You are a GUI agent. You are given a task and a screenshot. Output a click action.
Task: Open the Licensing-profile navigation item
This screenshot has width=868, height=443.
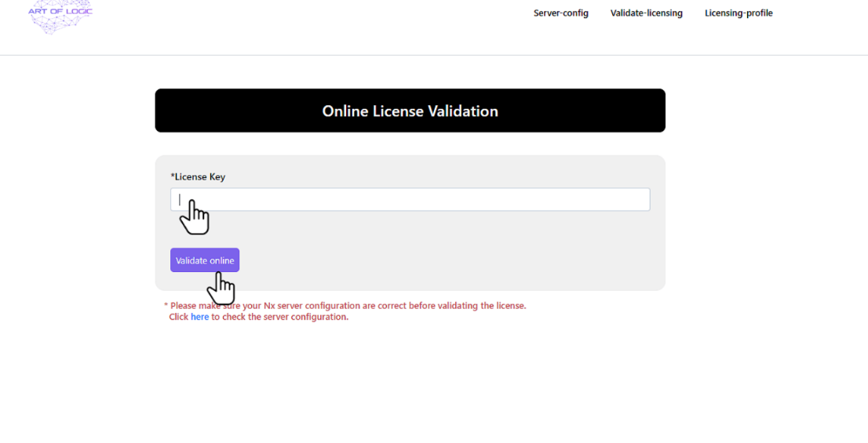[x=738, y=13]
